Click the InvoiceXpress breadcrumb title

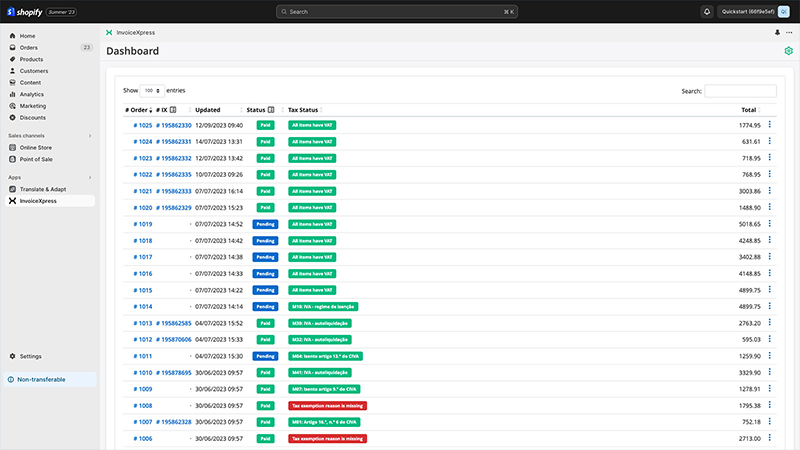pyautogui.click(x=136, y=33)
